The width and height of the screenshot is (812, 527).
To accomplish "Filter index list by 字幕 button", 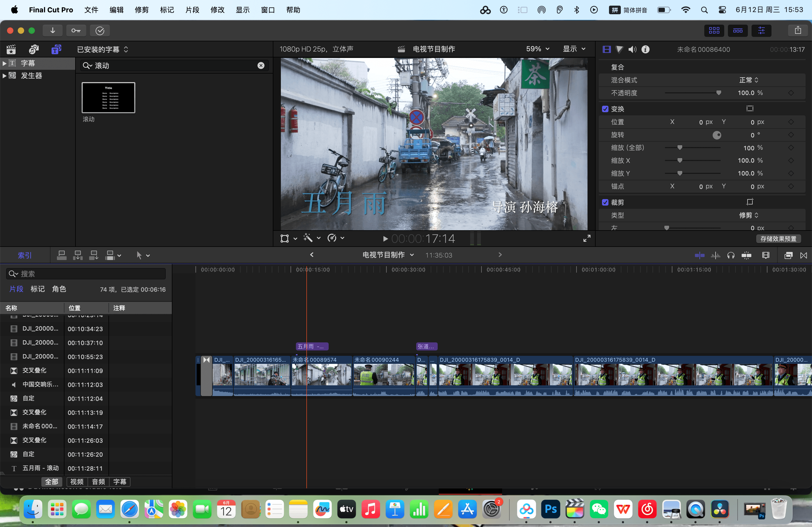I will coord(120,482).
